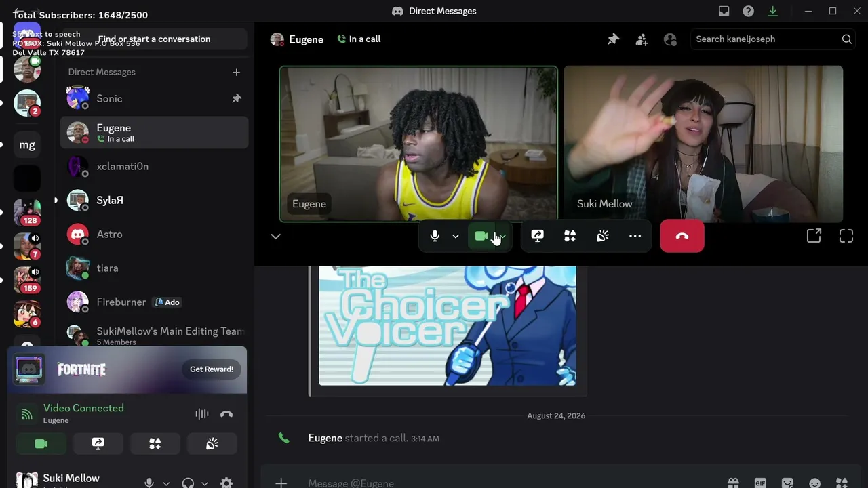Select Suki Mellow's video tile
The height and width of the screenshot is (488, 868).
coord(703,144)
